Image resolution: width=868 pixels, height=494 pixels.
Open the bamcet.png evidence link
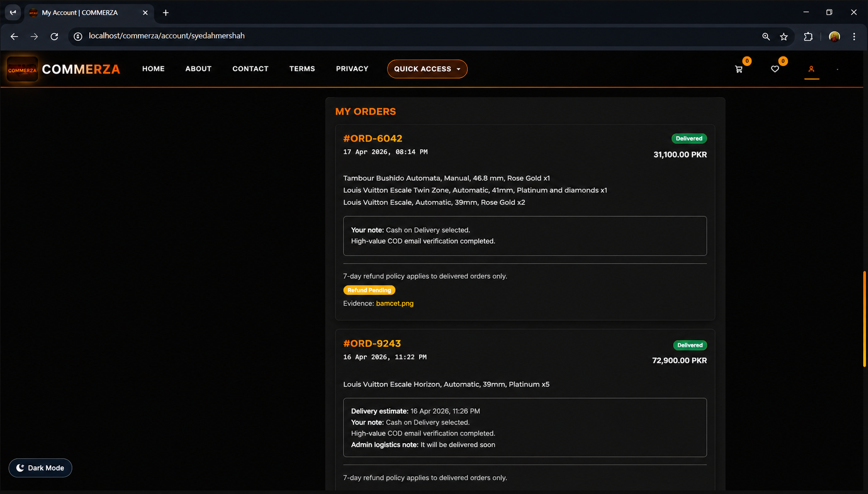[395, 303]
